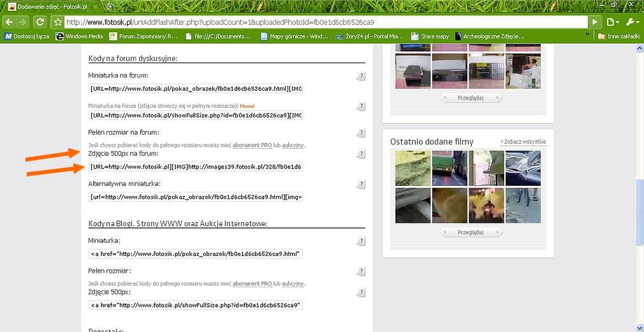644x332 pixels.
Task: Click help icon beside Miniaturka na forum
Action: click(x=361, y=76)
